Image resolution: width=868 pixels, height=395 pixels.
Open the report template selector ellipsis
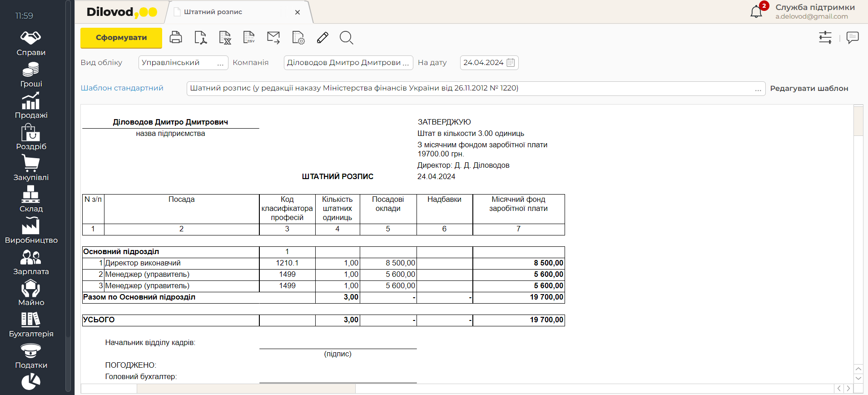point(758,89)
